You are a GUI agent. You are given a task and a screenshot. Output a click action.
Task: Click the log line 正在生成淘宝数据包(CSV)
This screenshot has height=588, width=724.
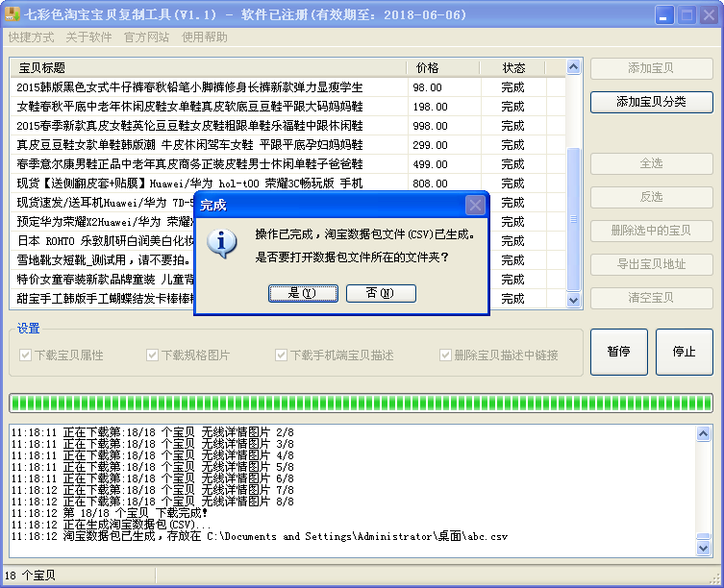[111, 525]
